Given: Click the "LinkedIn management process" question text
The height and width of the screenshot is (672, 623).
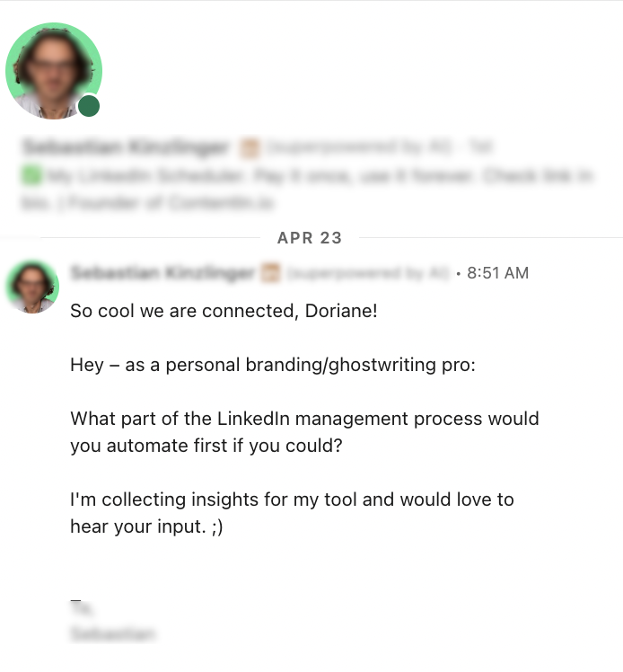Looking at the screenshot, I should (x=304, y=420).
